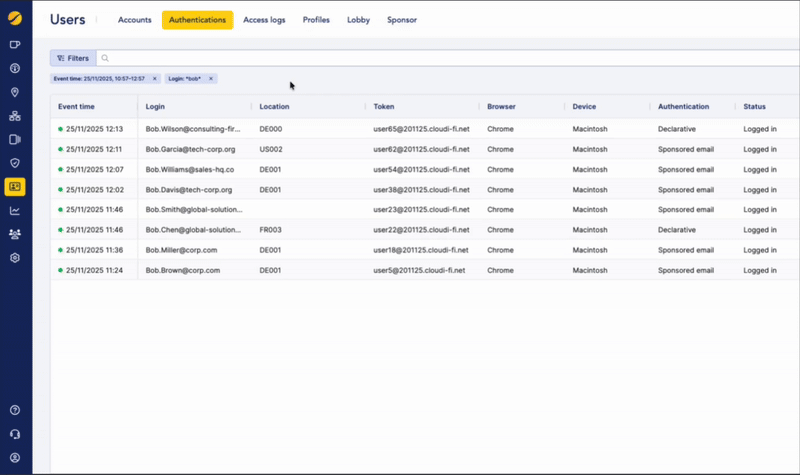Click the Cloudi-Fi logo icon
Viewport: 800px width, 475px height.
[x=15, y=18]
